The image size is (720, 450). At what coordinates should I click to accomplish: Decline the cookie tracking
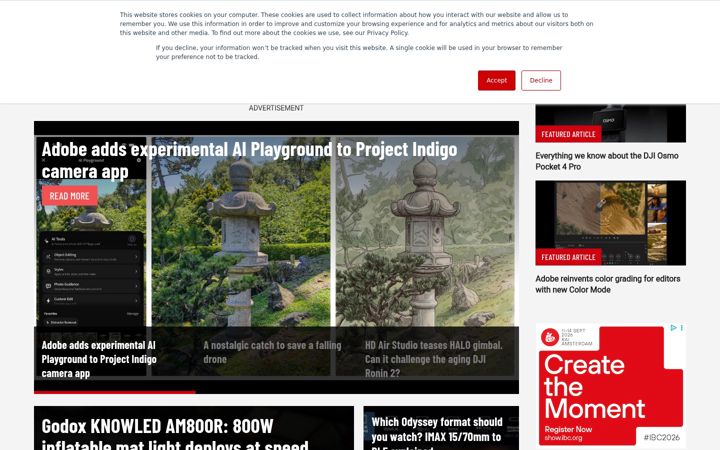(541, 80)
